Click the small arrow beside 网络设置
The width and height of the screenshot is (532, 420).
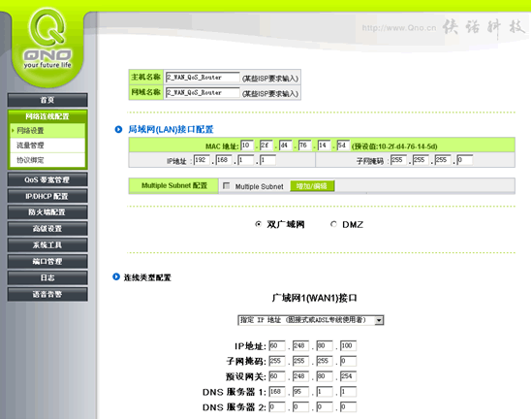click(x=13, y=130)
